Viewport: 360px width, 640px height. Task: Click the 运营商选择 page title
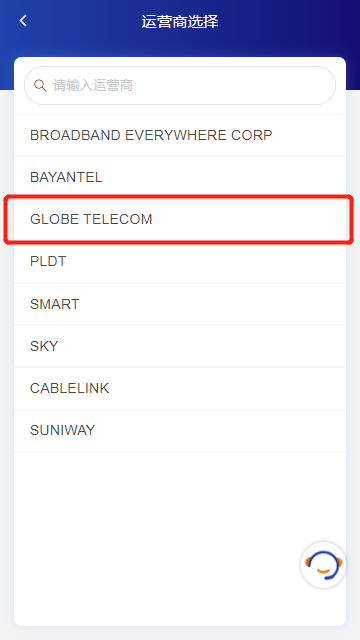click(180, 21)
